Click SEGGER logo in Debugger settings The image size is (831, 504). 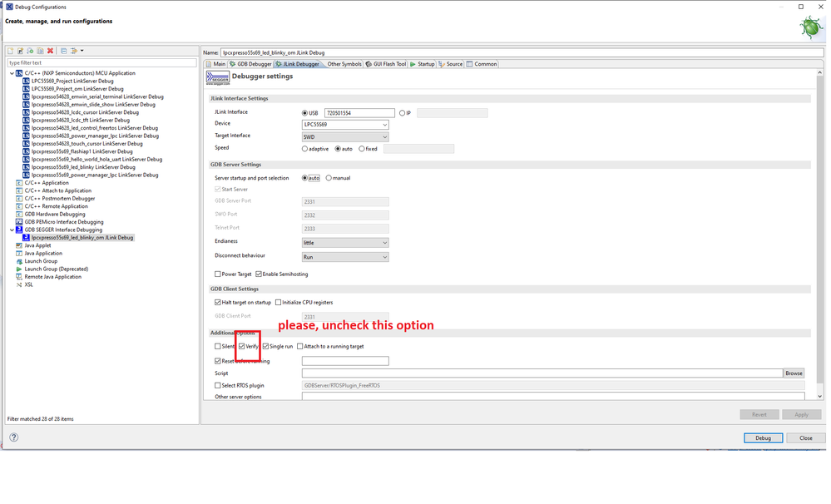(x=218, y=78)
